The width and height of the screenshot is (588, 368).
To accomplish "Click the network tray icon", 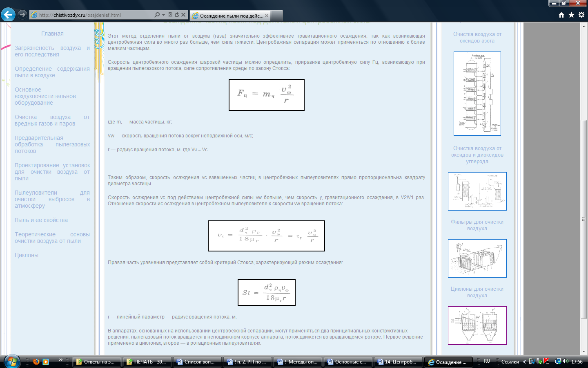I will coord(558,361).
